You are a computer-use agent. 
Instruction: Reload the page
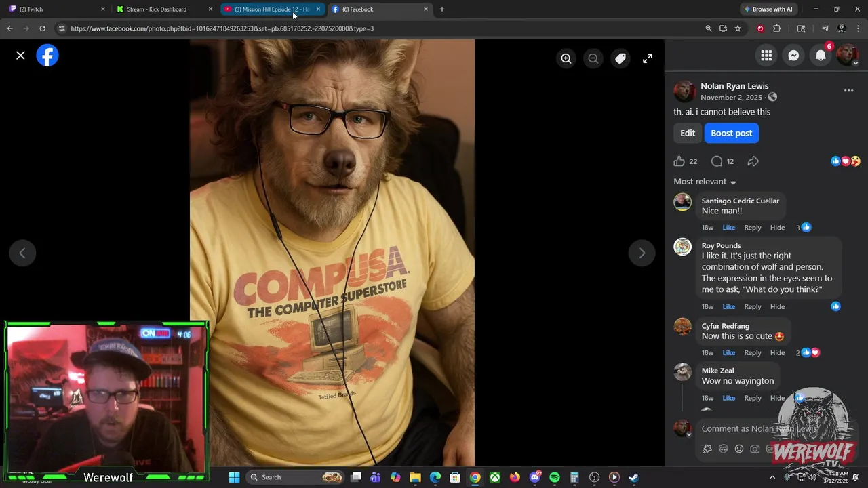(42, 28)
